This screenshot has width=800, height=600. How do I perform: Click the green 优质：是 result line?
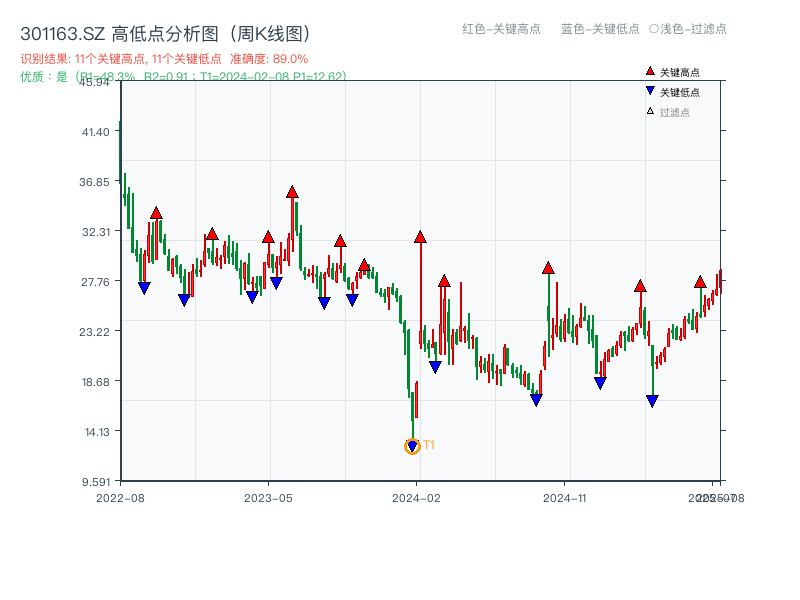(183, 77)
